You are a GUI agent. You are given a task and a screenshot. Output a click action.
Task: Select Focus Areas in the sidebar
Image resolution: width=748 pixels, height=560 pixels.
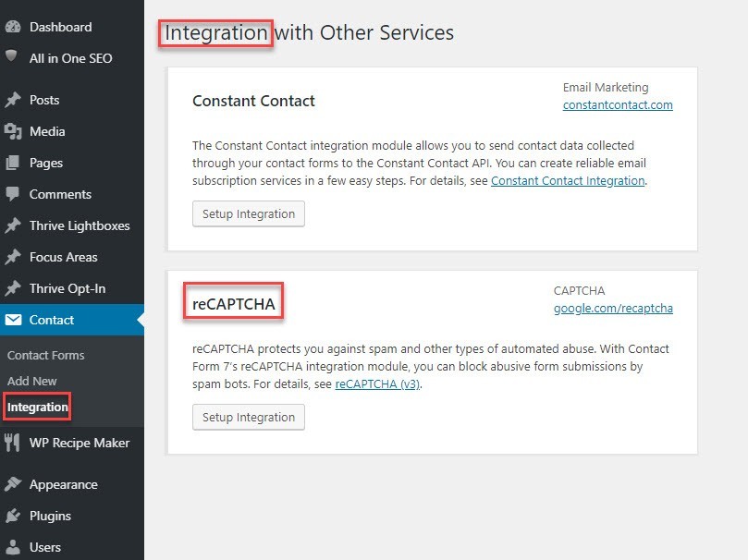click(64, 258)
